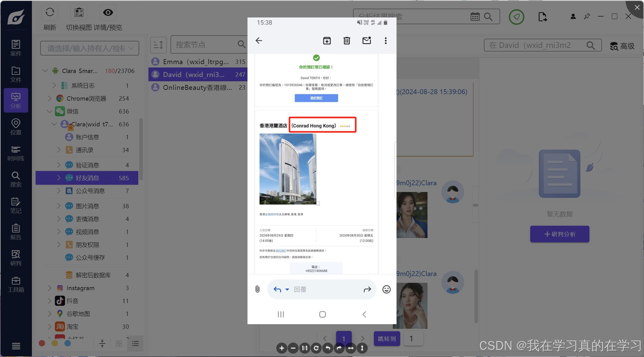Click the 1:1 actual size viewer button
The height and width of the screenshot is (357, 644).
pos(305,348)
